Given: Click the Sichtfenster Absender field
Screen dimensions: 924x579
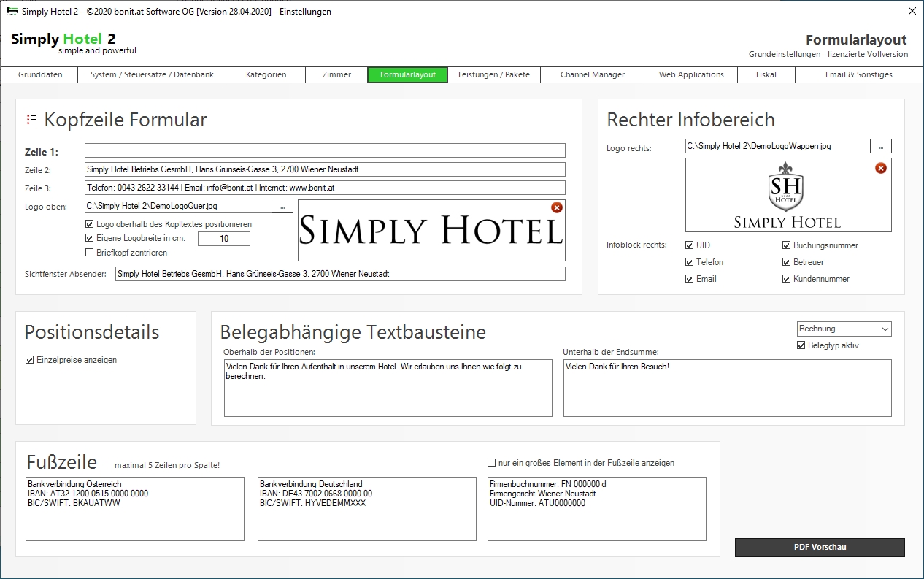Looking at the screenshot, I should coord(340,274).
